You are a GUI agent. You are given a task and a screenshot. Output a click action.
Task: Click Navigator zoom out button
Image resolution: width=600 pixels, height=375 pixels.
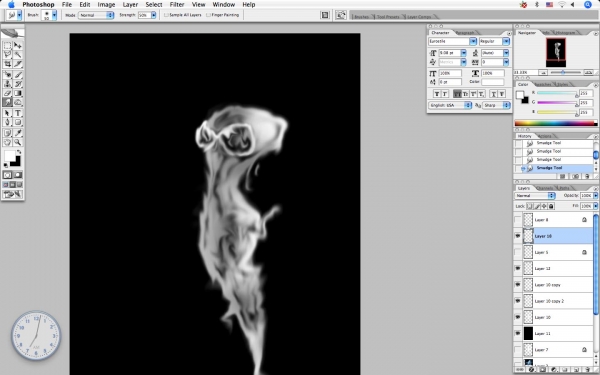[543, 72]
